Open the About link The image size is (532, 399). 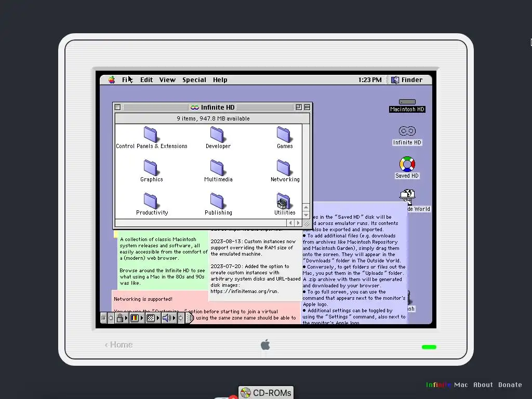pyautogui.click(x=483, y=385)
